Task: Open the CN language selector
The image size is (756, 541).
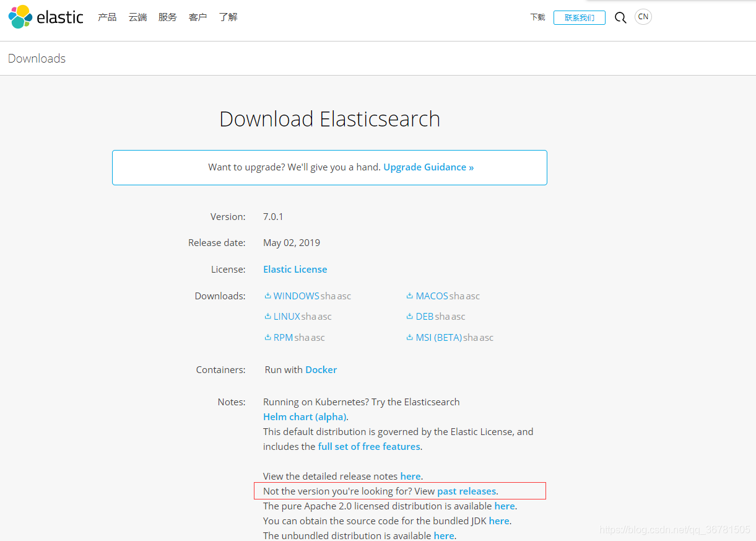Action: pyautogui.click(x=643, y=17)
